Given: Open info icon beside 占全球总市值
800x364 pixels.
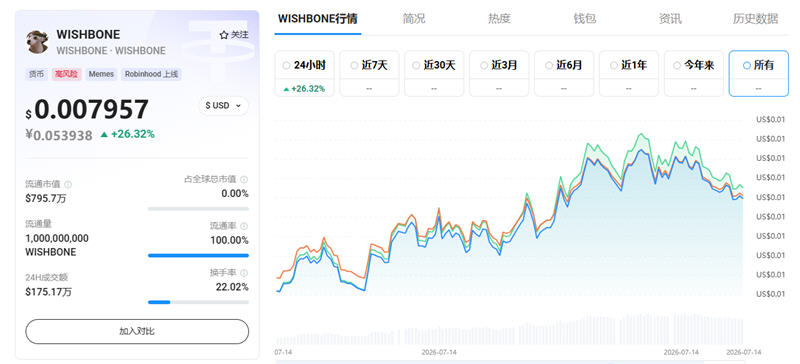Looking at the screenshot, I should tap(244, 179).
